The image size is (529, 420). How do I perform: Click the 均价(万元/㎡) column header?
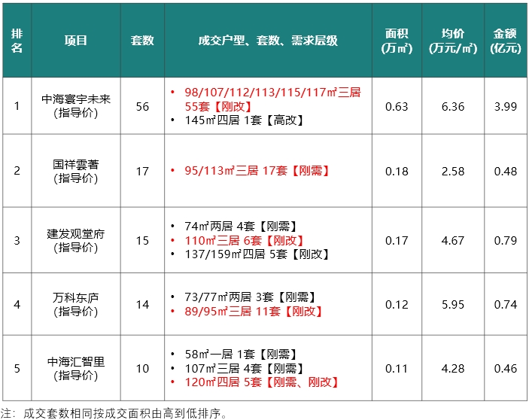click(x=453, y=41)
